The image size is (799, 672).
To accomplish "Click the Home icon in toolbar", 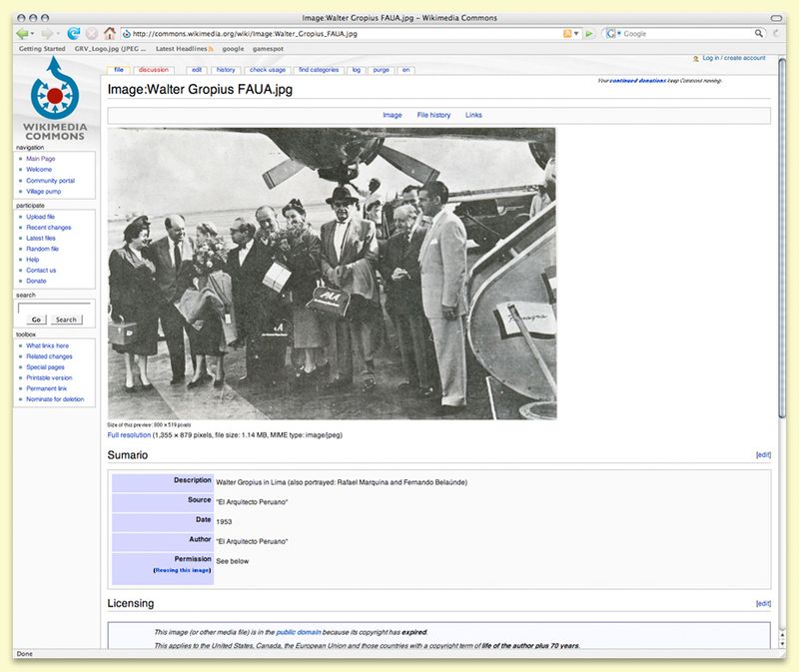I will pyautogui.click(x=110, y=33).
